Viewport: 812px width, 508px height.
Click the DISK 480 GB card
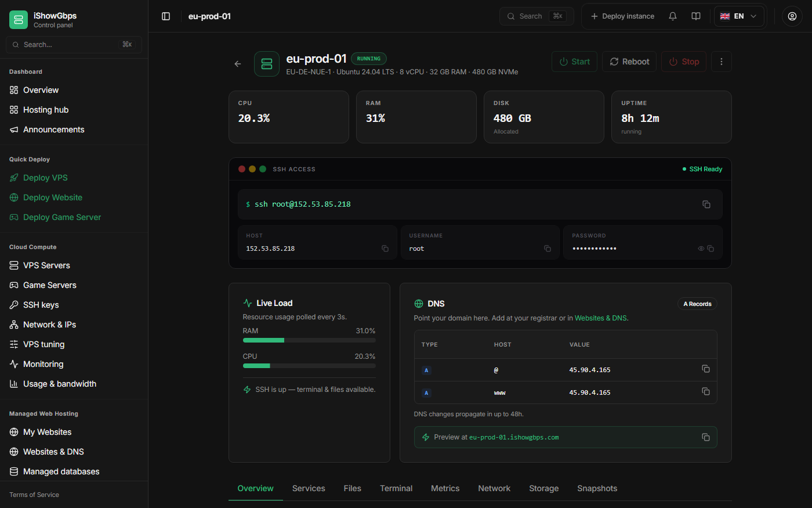point(544,117)
